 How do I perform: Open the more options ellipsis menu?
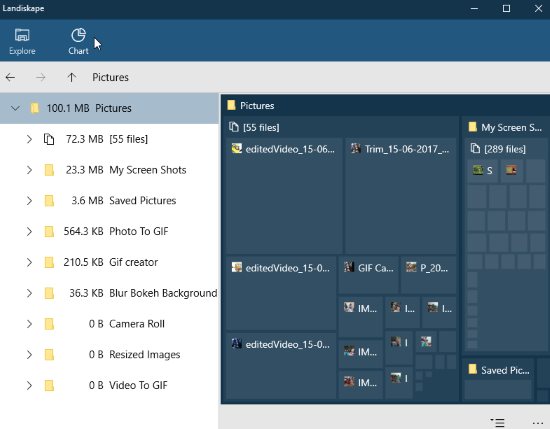point(537,423)
